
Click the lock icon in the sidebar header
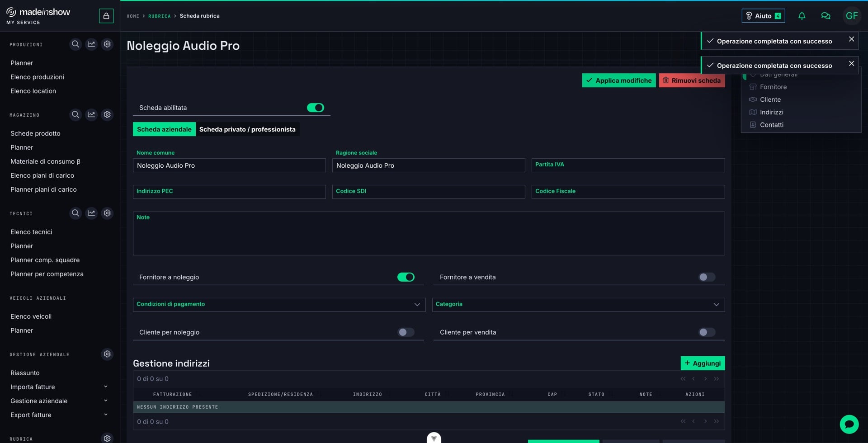106,16
